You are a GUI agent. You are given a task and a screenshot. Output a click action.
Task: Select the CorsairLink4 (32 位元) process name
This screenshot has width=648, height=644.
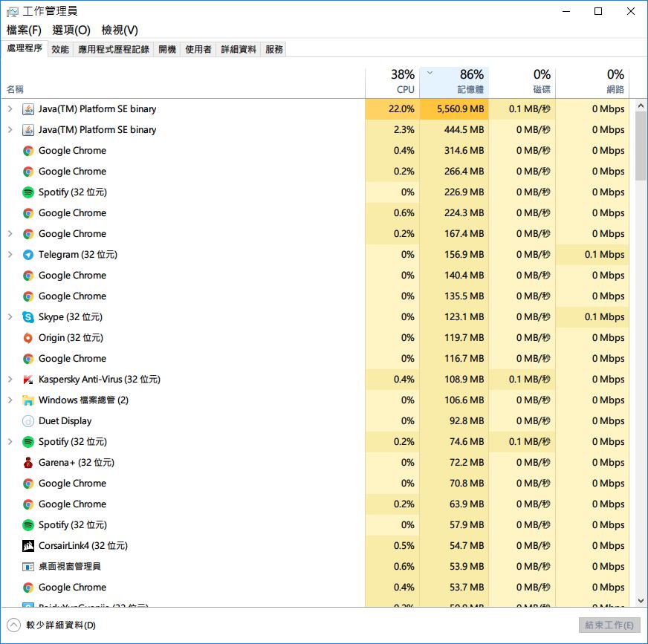pyautogui.click(x=83, y=546)
